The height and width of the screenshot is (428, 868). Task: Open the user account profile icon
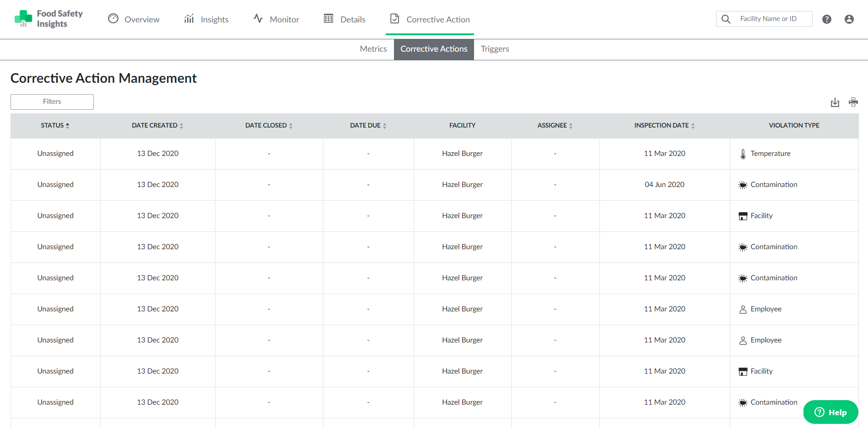[x=849, y=19]
